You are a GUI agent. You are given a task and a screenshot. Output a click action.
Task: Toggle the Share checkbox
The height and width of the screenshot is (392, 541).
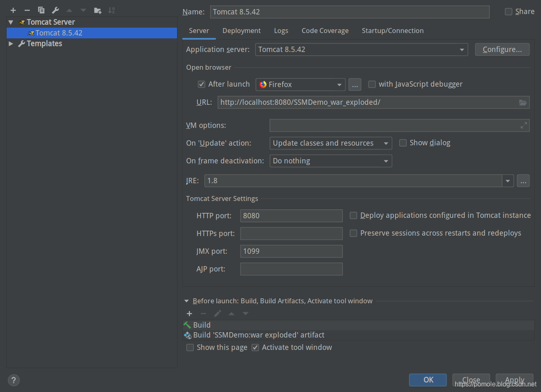point(509,12)
